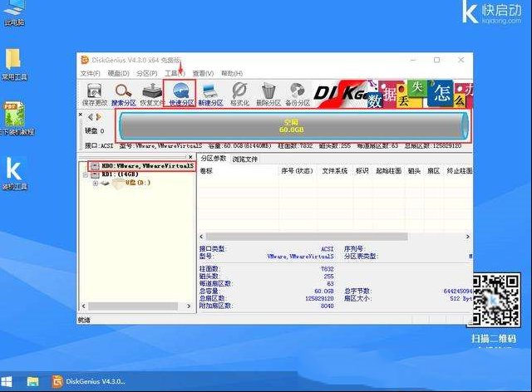Open 此电脑 desktop icon
Screen dimensions: 532x392
(x=13, y=13)
